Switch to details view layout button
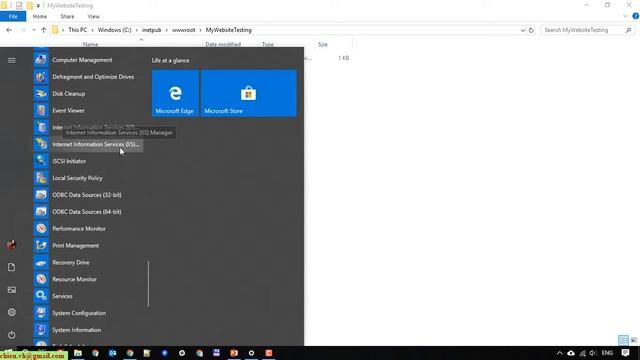This screenshot has width=640, height=360. tap(623, 340)
